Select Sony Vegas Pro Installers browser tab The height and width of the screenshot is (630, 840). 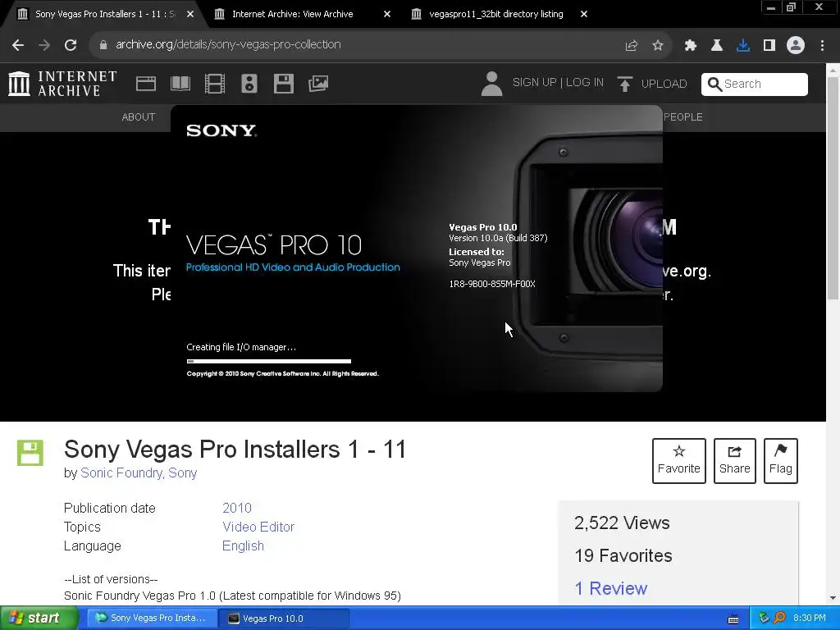point(105,14)
